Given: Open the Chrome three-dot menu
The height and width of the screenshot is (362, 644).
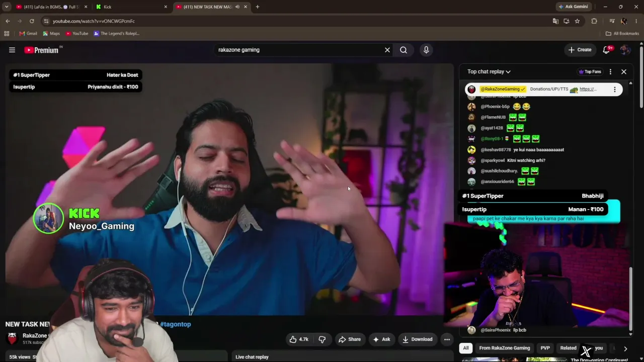Looking at the screenshot, I should click(636, 21).
